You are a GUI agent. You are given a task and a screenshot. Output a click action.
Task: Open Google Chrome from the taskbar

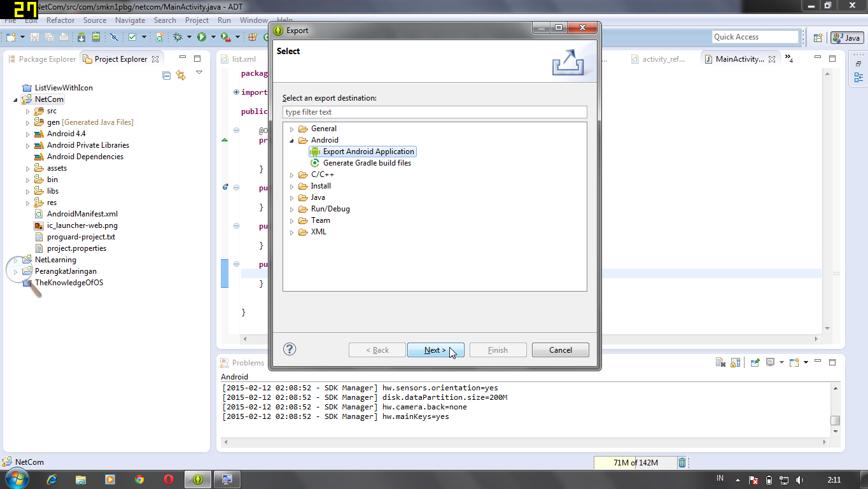point(139,479)
